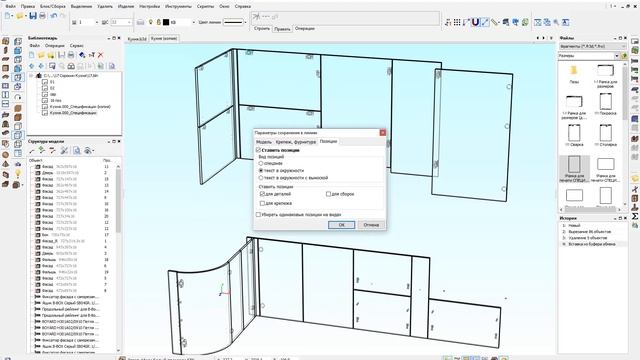This screenshot has height=360, width=640.
Task: Select 'текст в окружности с выноской' radio option
Action: click(261, 178)
